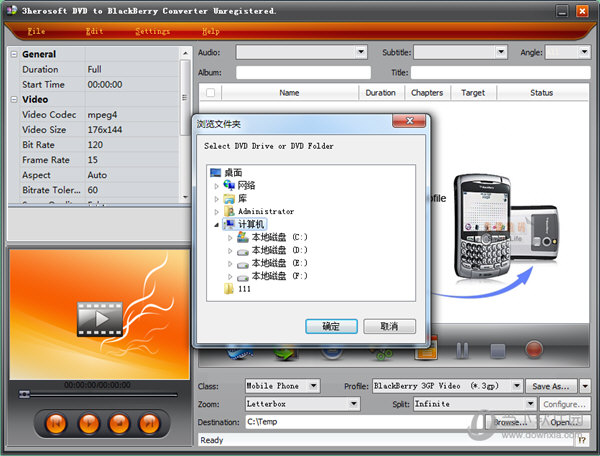Play the preview video
The image size is (600, 456).
pos(88,423)
